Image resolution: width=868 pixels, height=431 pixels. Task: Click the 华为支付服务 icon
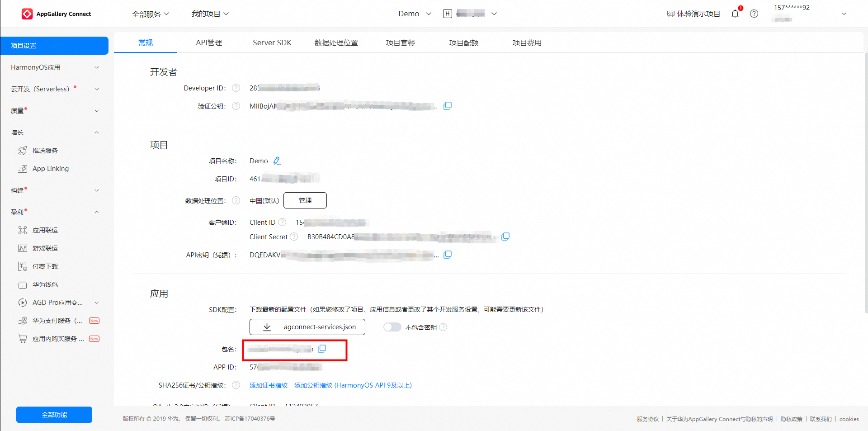point(23,321)
